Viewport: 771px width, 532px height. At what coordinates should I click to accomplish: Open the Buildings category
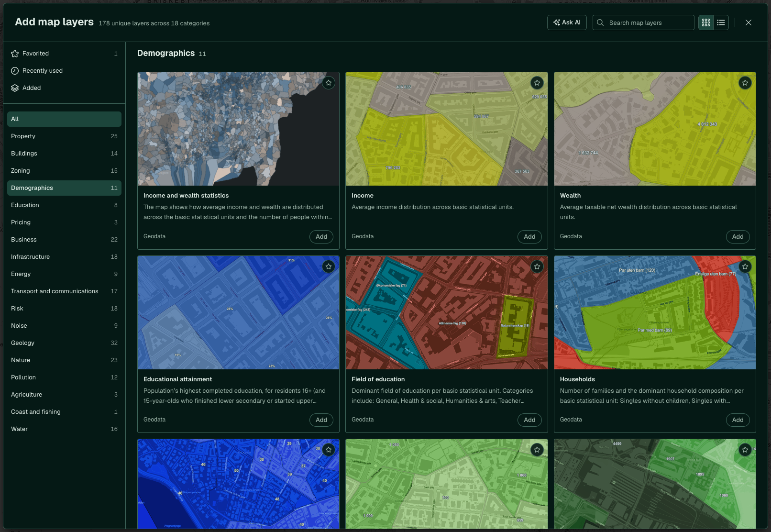coord(64,154)
